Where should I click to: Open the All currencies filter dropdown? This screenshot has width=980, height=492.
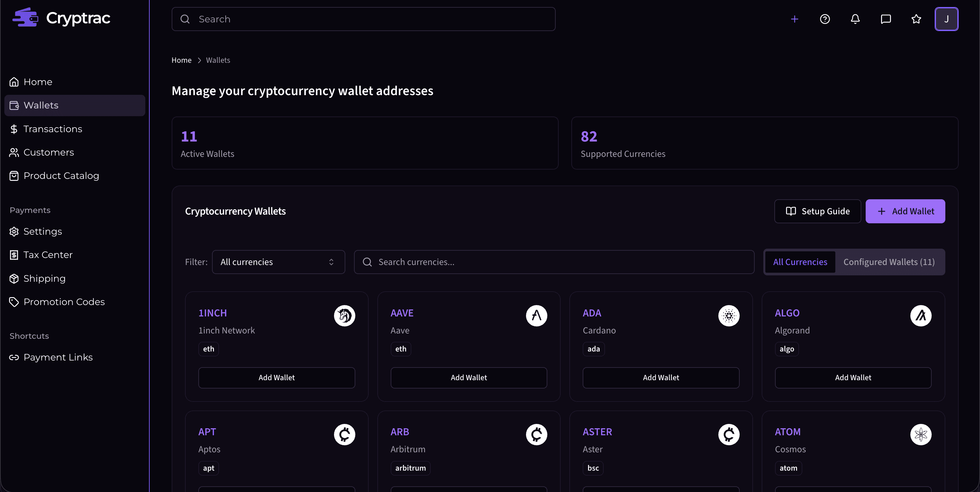[x=278, y=262]
